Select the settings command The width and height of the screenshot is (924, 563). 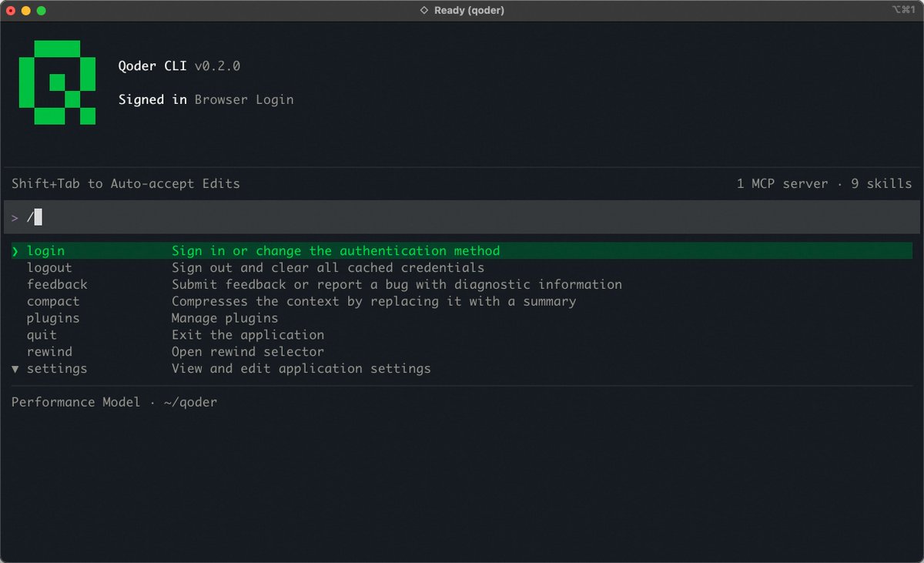[x=57, y=369]
